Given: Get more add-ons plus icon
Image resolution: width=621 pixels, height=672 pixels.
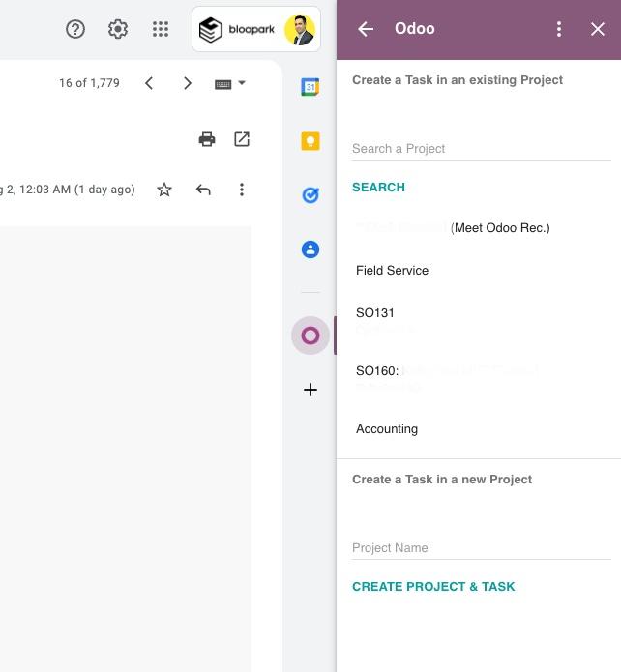Looking at the screenshot, I should 310,390.
